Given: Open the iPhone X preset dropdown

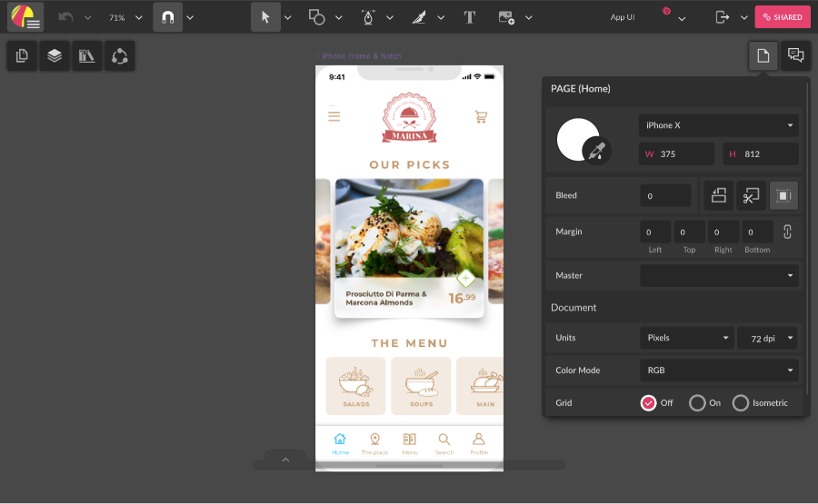Looking at the screenshot, I should [717, 125].
